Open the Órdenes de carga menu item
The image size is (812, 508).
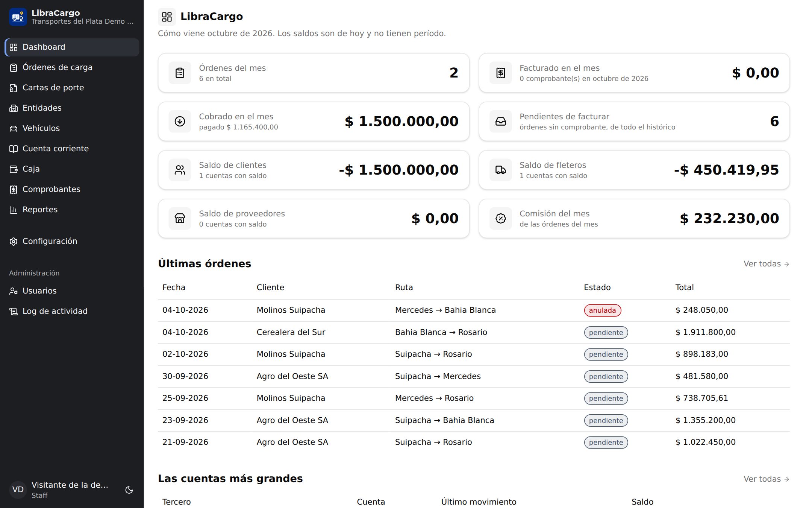point(72,68)
